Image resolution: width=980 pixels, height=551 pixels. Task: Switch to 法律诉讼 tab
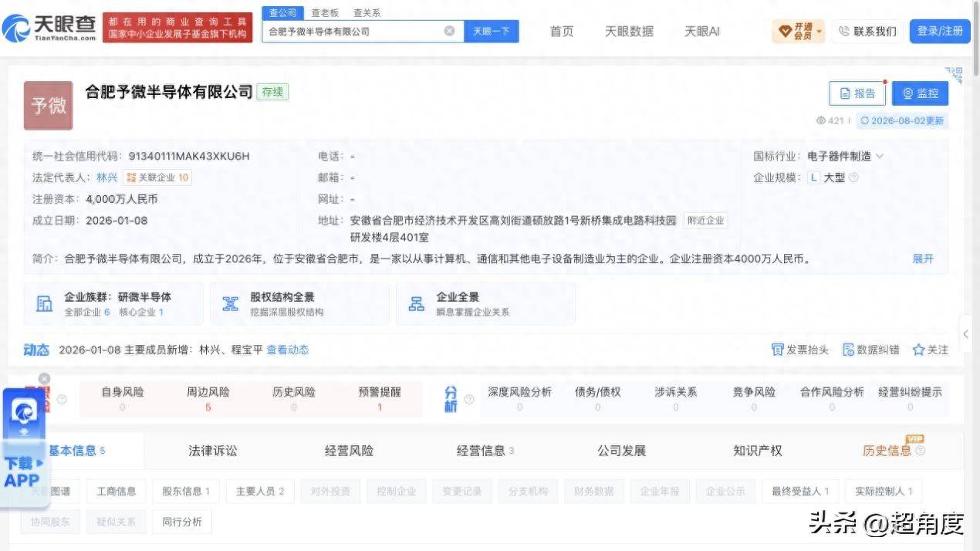213,451
